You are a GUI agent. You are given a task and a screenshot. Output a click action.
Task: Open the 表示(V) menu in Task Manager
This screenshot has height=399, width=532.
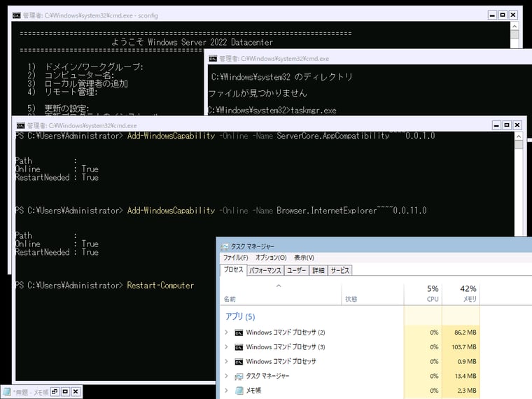click(x=304, y=258)
